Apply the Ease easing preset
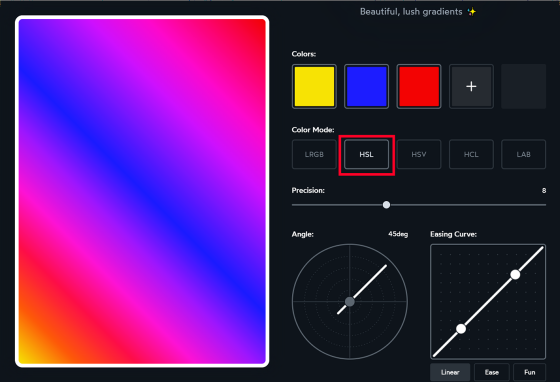This screenshot has height=382, width=560. click(x=492, y=372)
